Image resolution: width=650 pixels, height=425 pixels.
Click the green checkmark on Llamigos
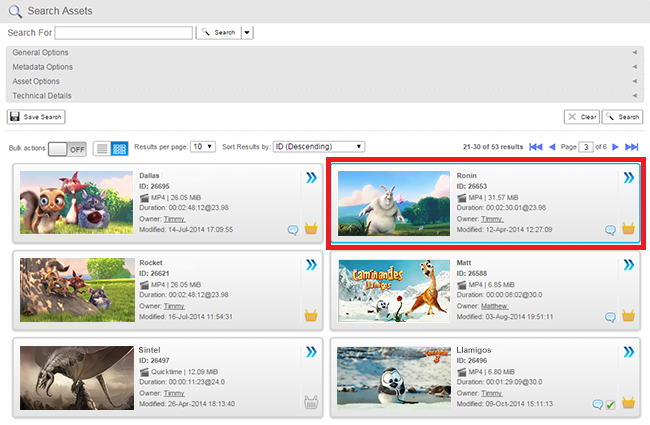coord(610,404)
